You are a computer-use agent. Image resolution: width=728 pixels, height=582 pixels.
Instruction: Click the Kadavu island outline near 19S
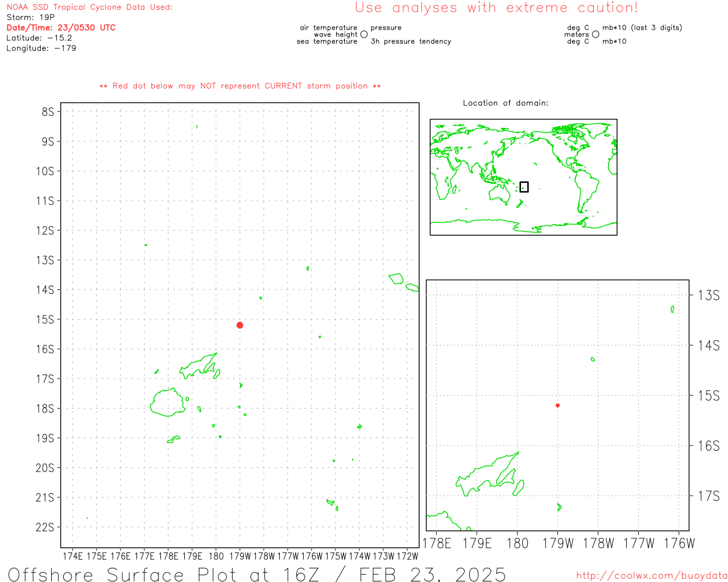[173, 439]
